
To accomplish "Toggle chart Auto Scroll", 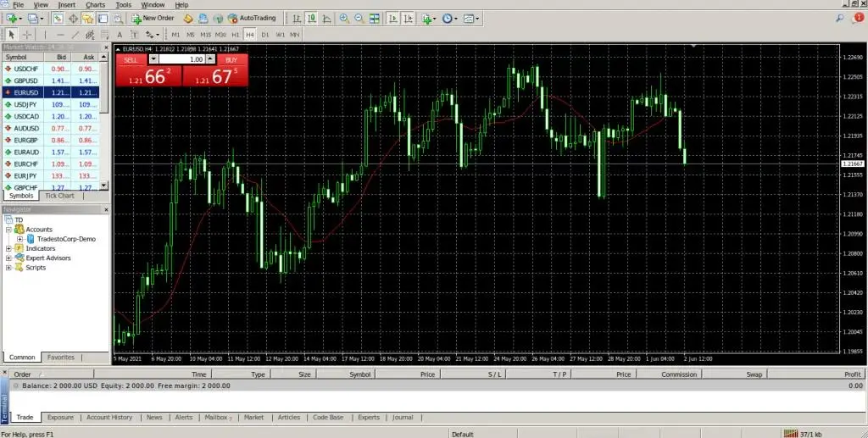I will coord(393,19).
